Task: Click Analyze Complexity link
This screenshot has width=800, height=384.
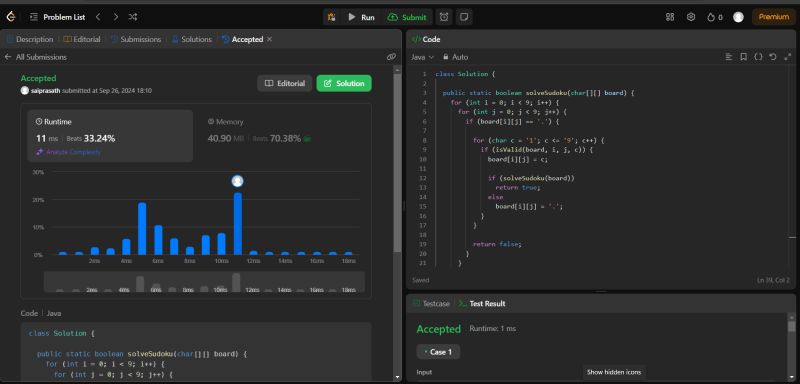Action: click(69, 152)
